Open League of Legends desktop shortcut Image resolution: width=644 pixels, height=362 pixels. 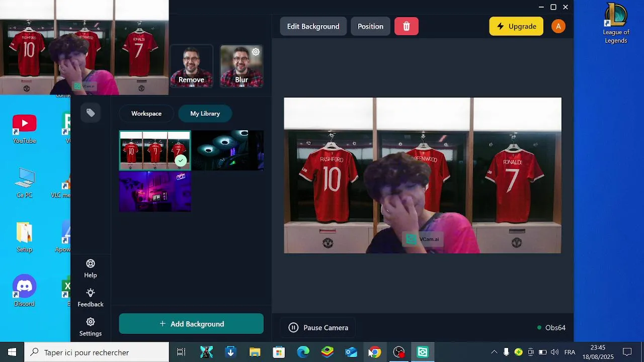616,23
